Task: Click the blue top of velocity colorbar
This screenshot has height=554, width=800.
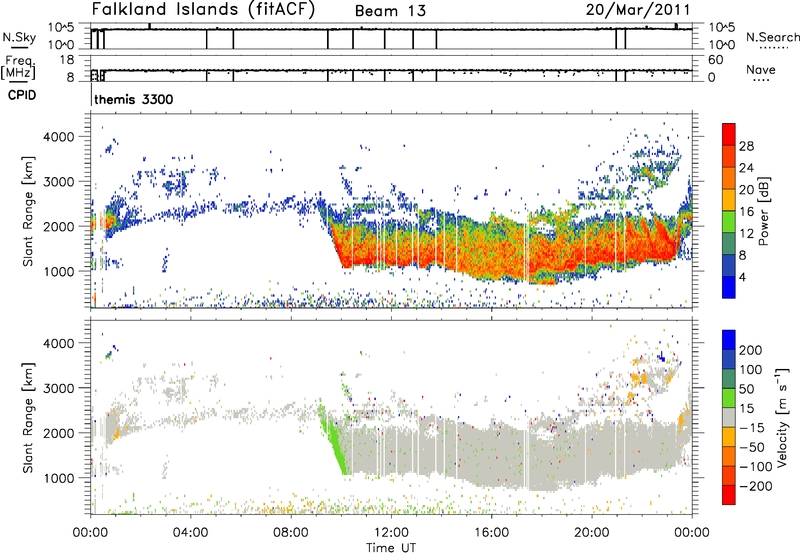Action: point(729,339)
